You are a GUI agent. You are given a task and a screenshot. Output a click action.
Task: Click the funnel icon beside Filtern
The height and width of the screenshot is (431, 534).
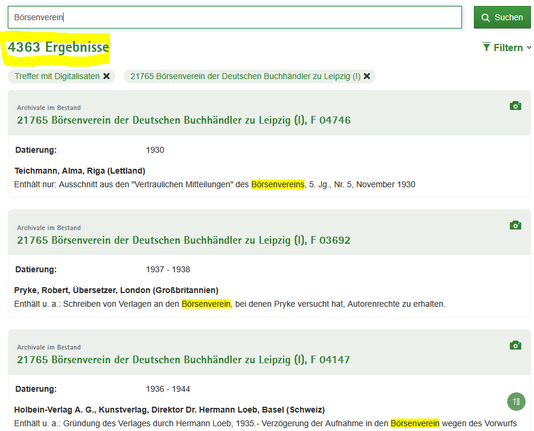click(x=486, y=47)
